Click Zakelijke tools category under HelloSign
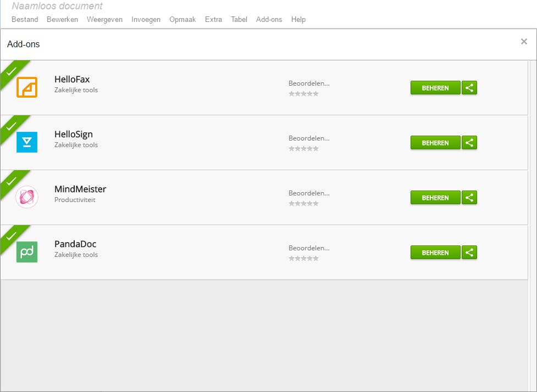The width and height of the screenshot is (537, 392). point(76,145)
